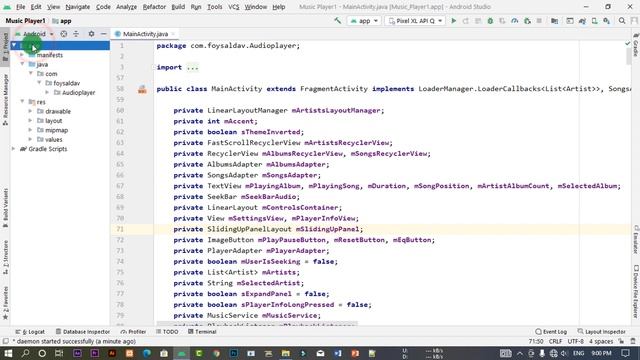Open Project Structure folder icon in toolbar
Image resolution: width=640 pixels, height=360 pixels.
(554, 21)
